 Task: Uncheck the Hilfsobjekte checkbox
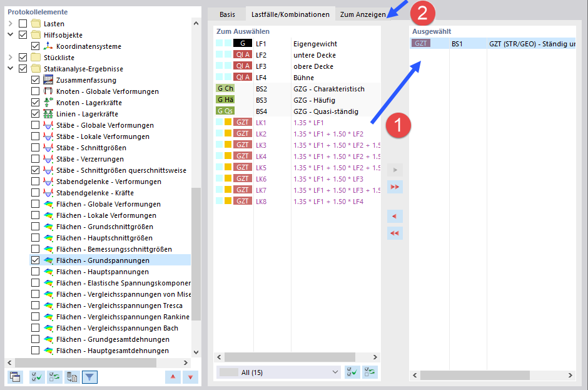click(x=23, y=35)
